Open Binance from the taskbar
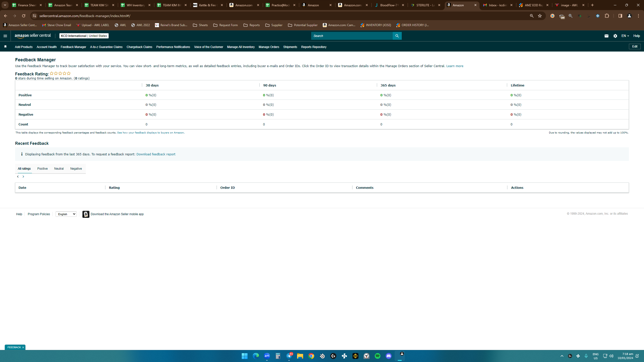The image size is (644, 362). tap(355, 356)
